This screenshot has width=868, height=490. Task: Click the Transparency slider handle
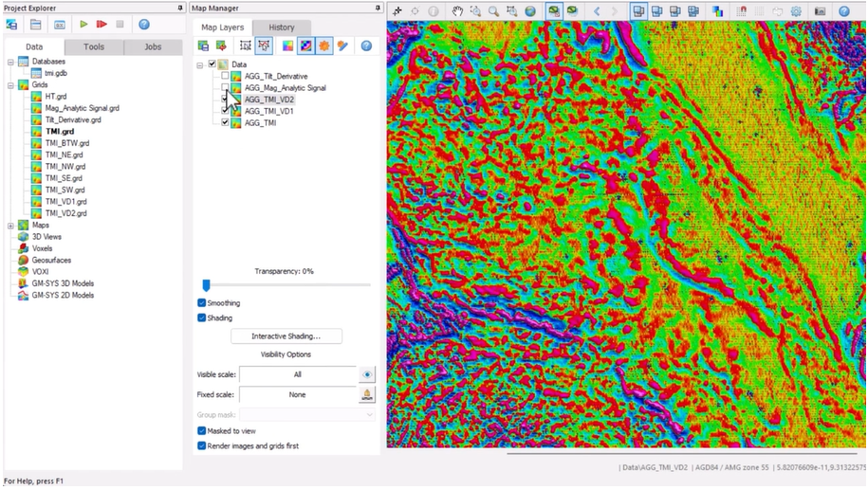coord(206,285)
